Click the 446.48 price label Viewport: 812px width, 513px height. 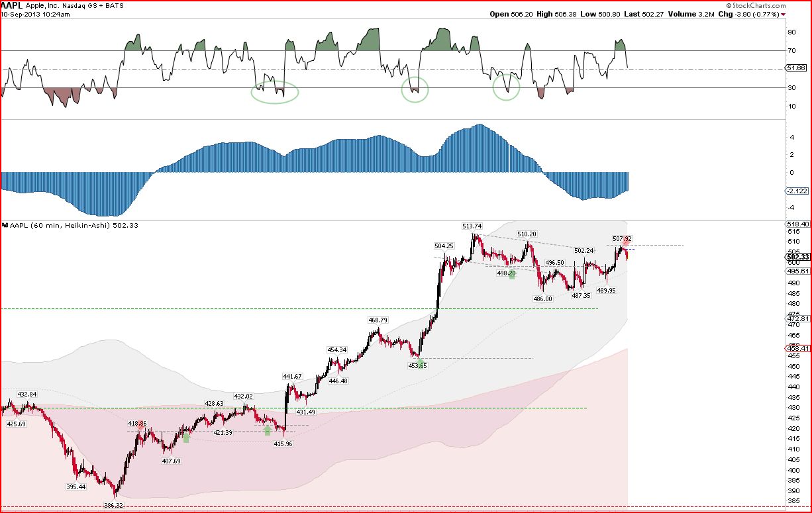tap(338, 381)
